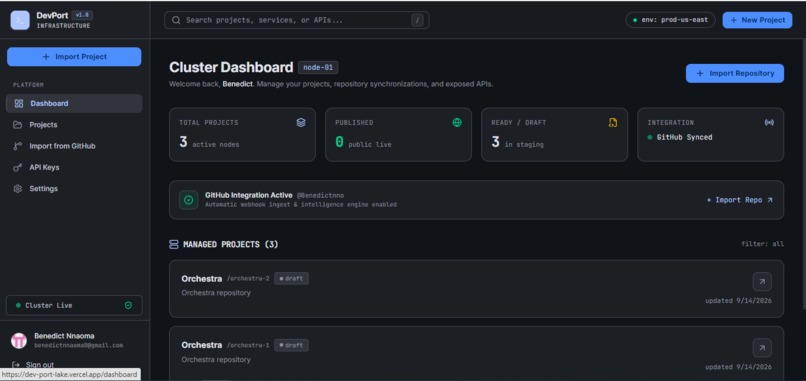The width and height of the screenshot is (806, 381).
Task: Open the Dashboard menu item
Action: click(74, 103)
